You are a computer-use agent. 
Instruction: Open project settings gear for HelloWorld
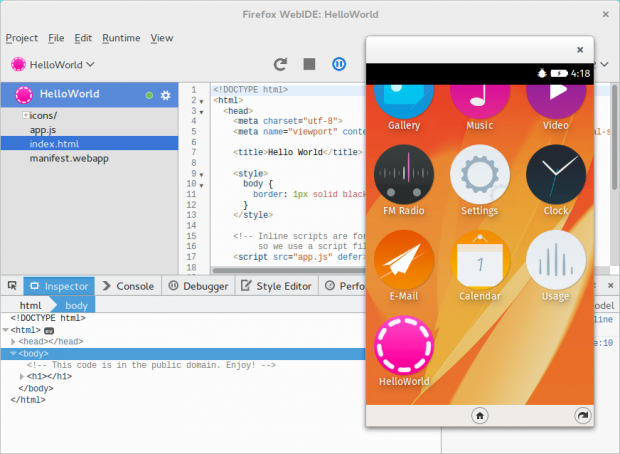pyautogui.click(x=165, y=95)
